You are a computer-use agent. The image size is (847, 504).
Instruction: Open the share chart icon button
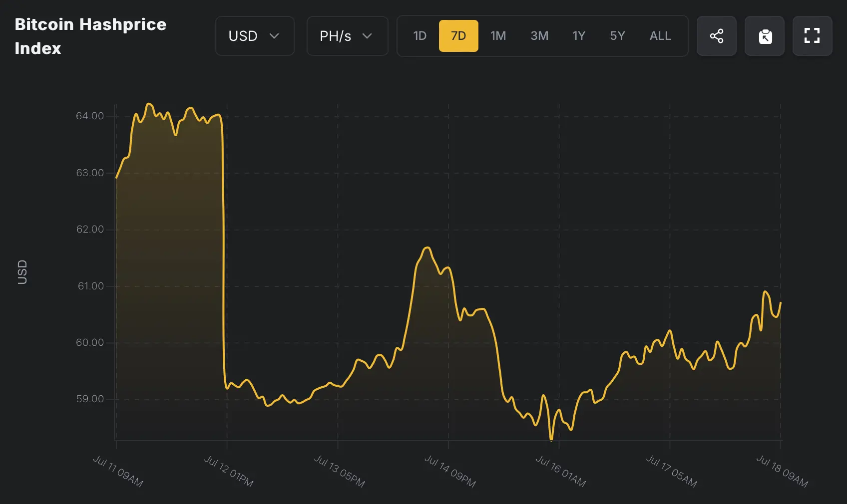click(x=716, y=36)
